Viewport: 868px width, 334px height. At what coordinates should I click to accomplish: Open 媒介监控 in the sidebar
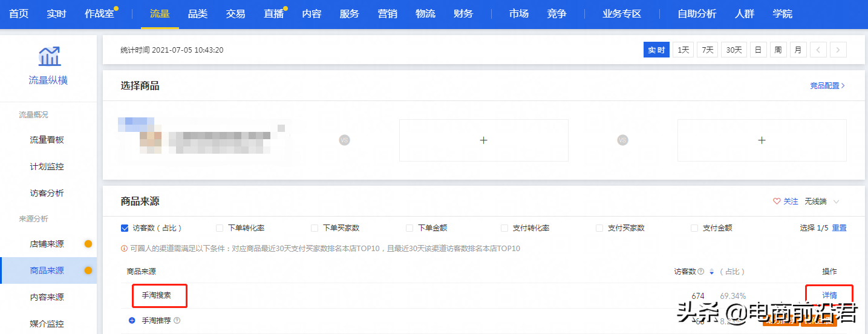47,324
